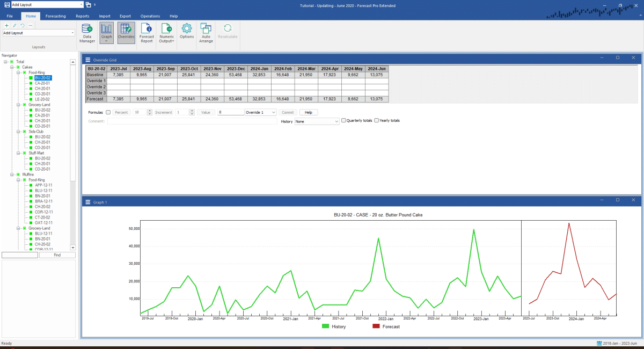Click Override 1 cell for 2023-Jul
Image resolution: width=644 pixels, height=349 pixels.
(x=118, y=81)
